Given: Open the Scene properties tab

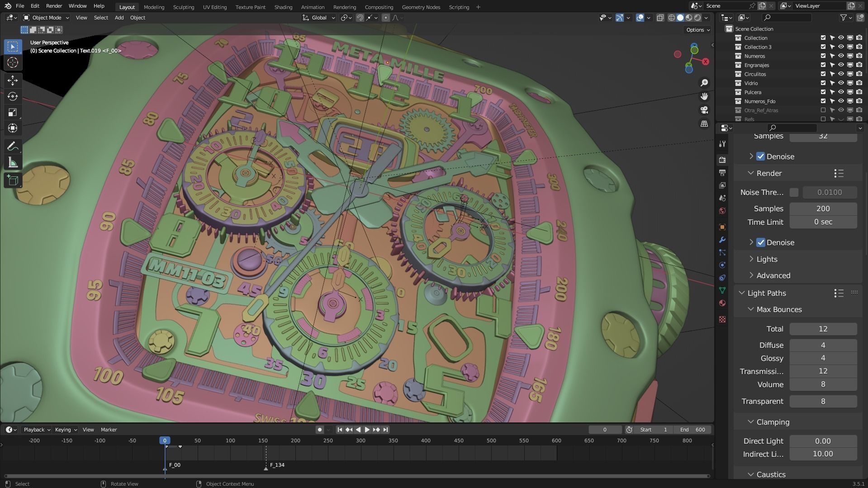Looking at the screenshot, I should click(722, 198).
